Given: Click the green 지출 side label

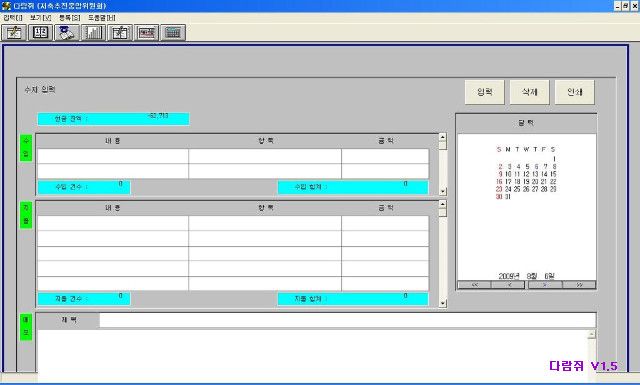Looking at the screenshot, I should [26, 215].
